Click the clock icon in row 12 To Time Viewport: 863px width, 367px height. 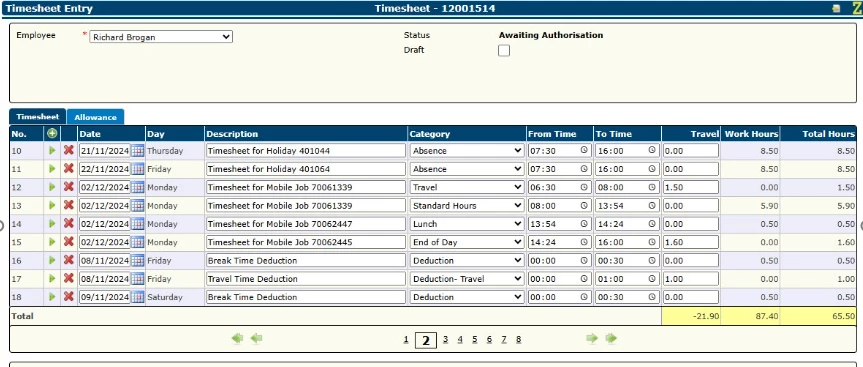[652, 187]
